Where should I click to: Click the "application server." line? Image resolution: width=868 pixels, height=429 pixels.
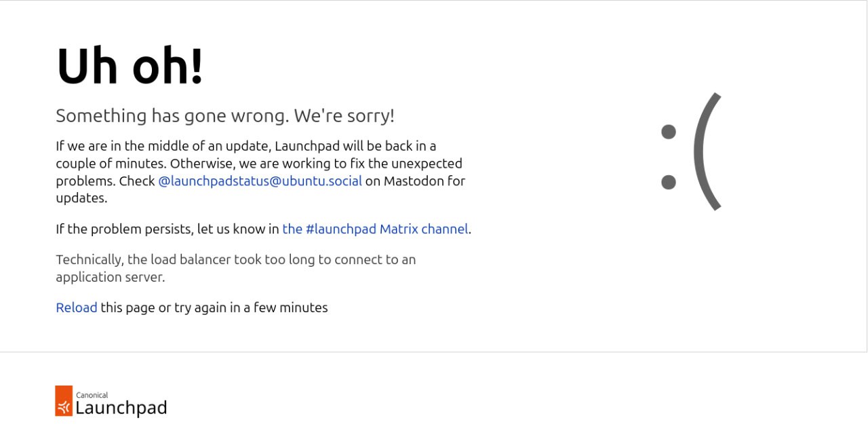tap(110, 277)
